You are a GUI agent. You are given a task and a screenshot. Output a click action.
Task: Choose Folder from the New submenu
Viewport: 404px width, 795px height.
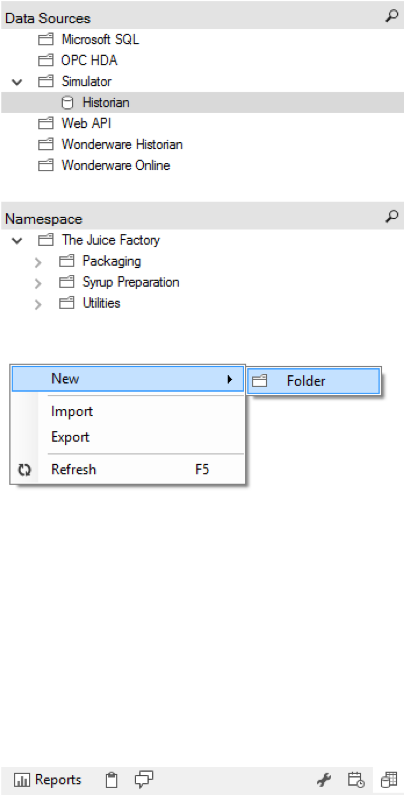tap(314, 381)
